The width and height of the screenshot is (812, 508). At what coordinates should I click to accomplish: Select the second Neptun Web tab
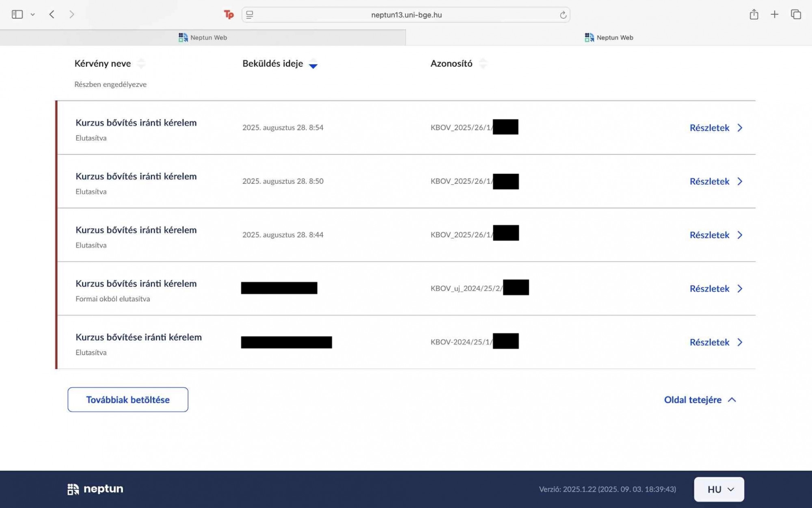(609, 37)
